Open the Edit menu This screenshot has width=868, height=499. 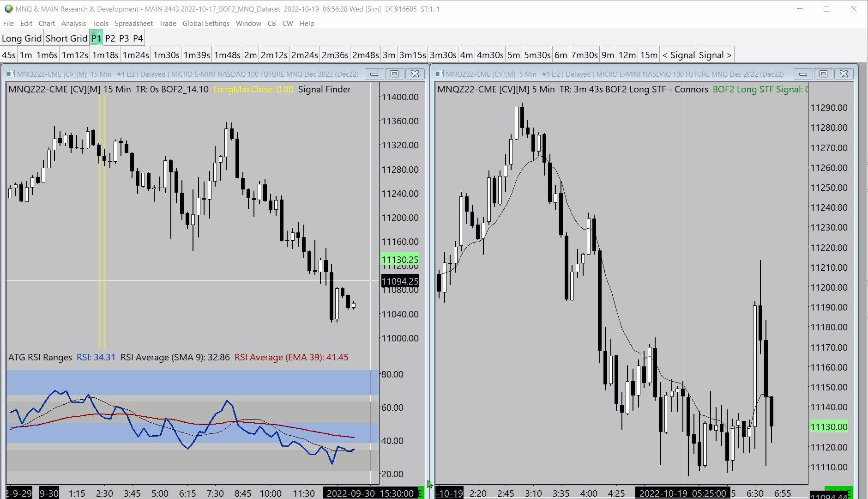pyautogui.click(x=26, y=23)
